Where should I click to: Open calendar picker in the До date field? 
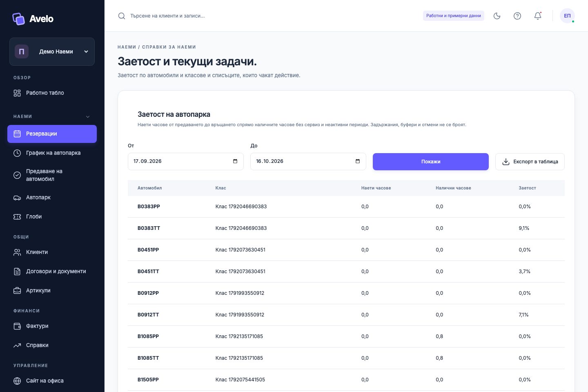click(358, 161)
